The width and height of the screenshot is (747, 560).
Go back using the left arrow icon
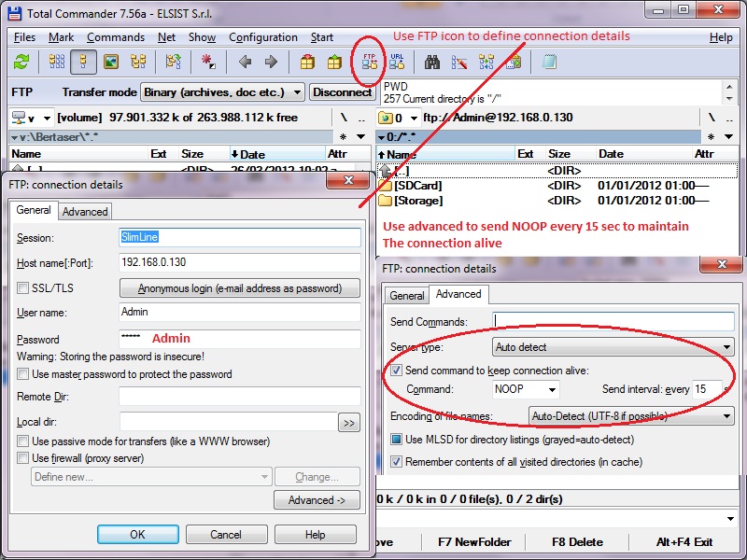(245, 62)
